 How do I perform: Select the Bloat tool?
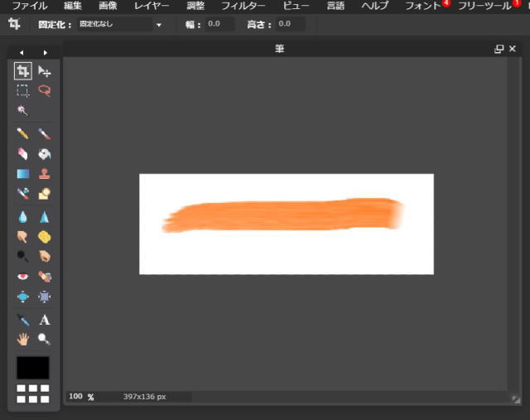tap(23, 297)
